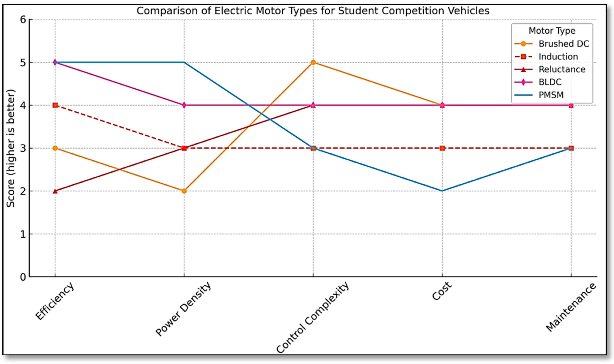
Task: Click Brushed DC circle at Power Density
Action: coord(184,191)
